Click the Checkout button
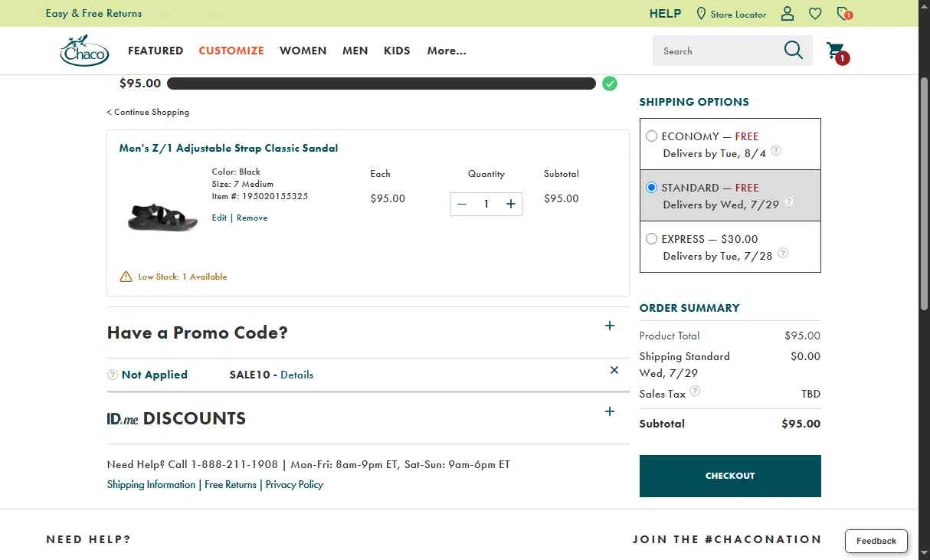Screen dimensions: 930x560 click(730, 476)
